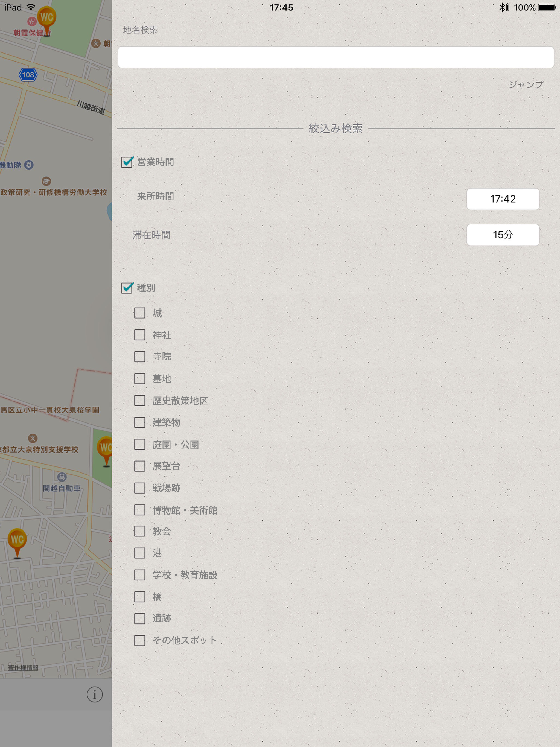This screenshot has height=747, width=560.
Task: Check the 神社 category box
Action: click(x=139, y=335)
